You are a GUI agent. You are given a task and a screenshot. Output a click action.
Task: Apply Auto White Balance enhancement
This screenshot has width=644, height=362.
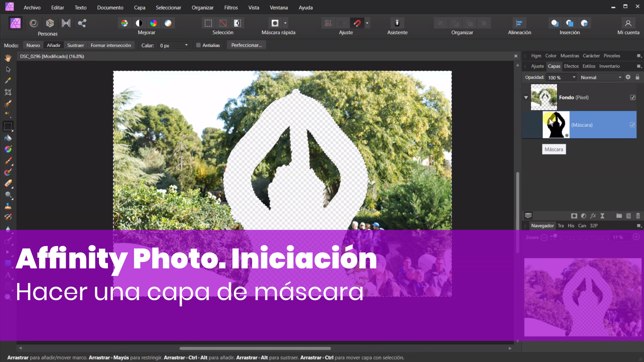click(x=168, y=23)
